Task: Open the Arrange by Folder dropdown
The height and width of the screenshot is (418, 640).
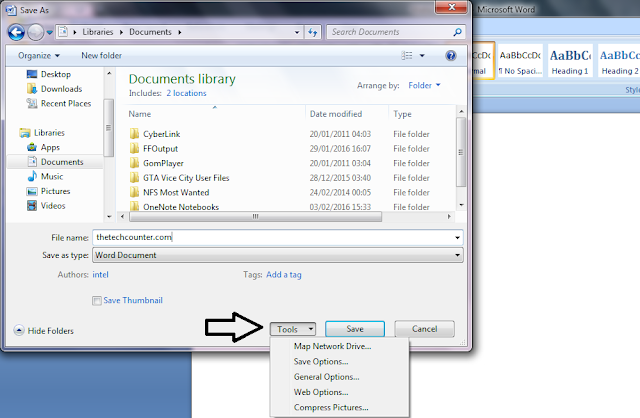Action: (424, 85)
